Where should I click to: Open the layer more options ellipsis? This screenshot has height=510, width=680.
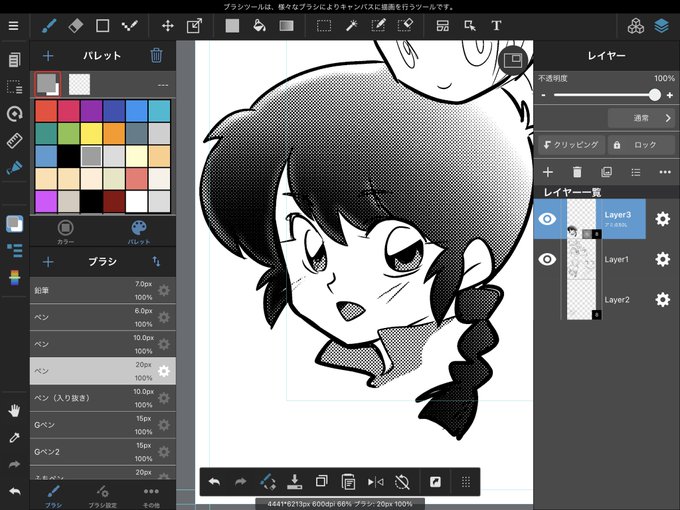[x=665, y=172]
